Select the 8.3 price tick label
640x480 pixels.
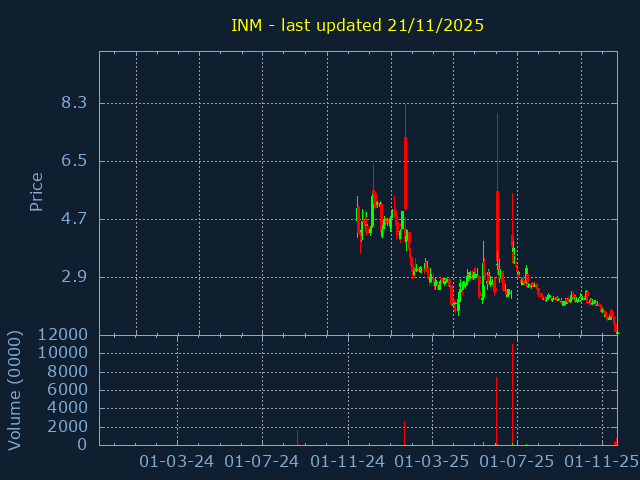74,103
